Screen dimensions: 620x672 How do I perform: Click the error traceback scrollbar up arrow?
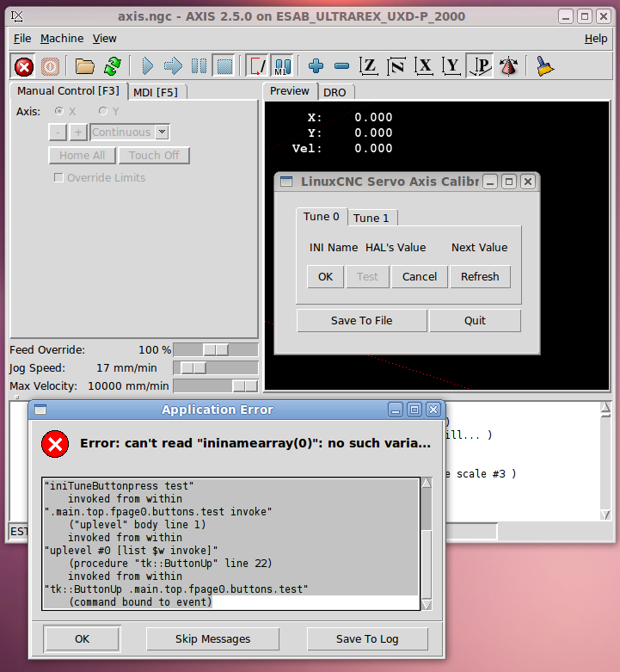point(427,483)
